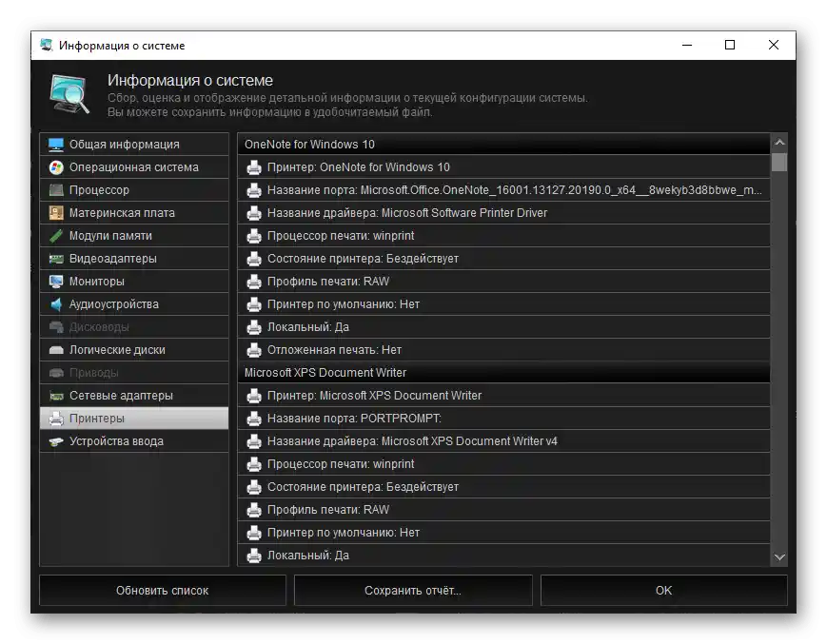Open the Операционная система section
Image resolution: width=827 pixels, height=644 pixels.
click(134, 167)
